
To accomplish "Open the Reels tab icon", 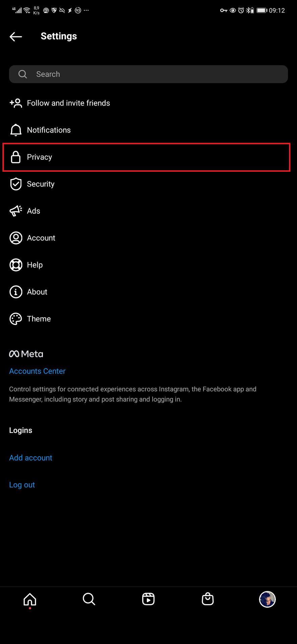I will 148,599.
